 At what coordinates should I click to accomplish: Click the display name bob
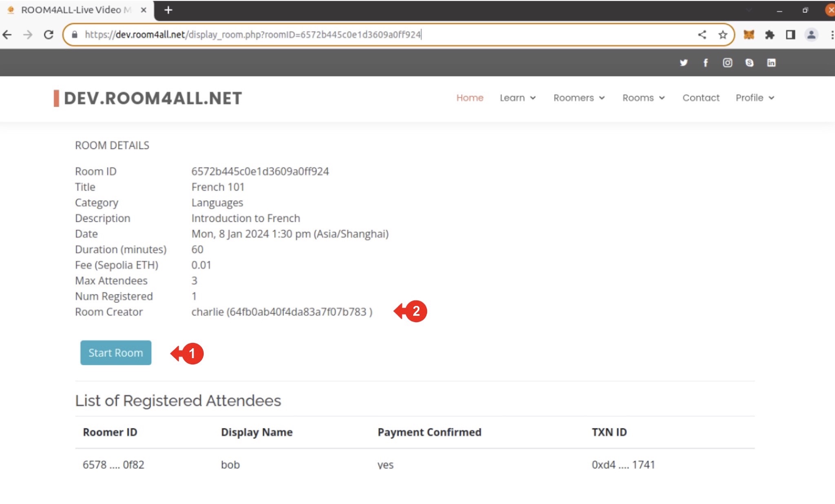(230, 464)
